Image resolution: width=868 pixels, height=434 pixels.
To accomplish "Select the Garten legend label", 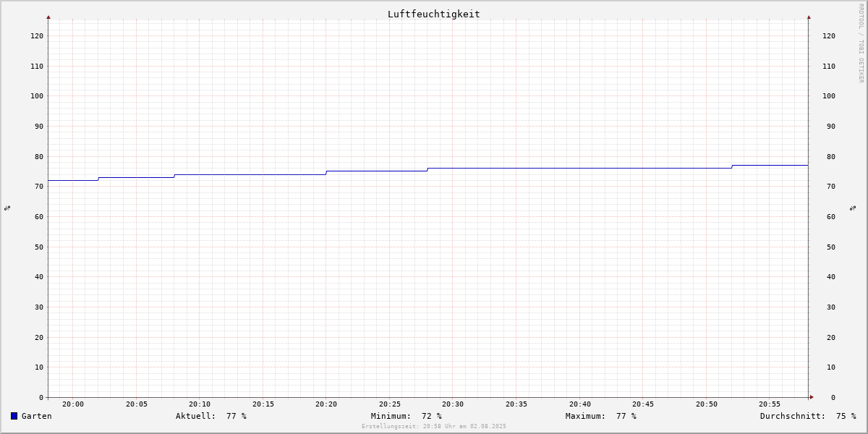I will coord(36,416).
